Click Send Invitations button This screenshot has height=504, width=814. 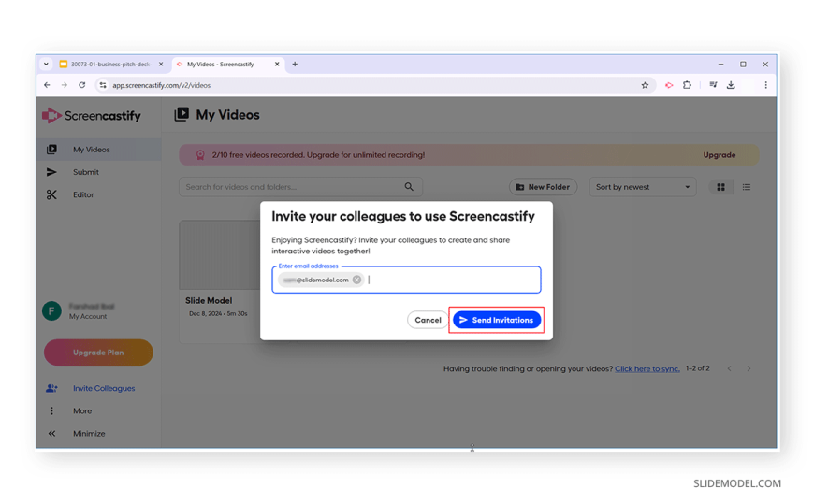496,320
